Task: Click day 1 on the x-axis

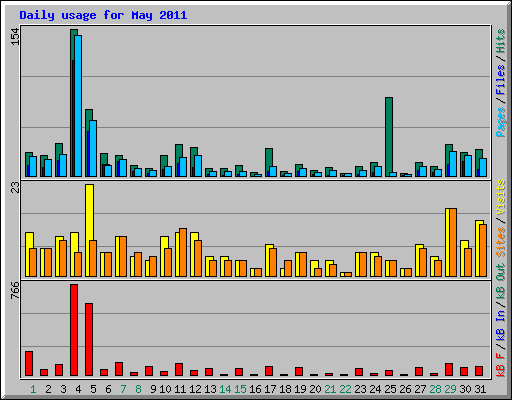Action: coord(33,389)
